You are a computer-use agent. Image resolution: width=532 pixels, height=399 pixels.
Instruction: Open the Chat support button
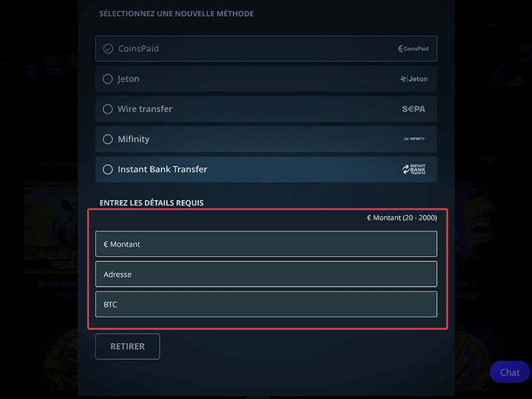509,372
